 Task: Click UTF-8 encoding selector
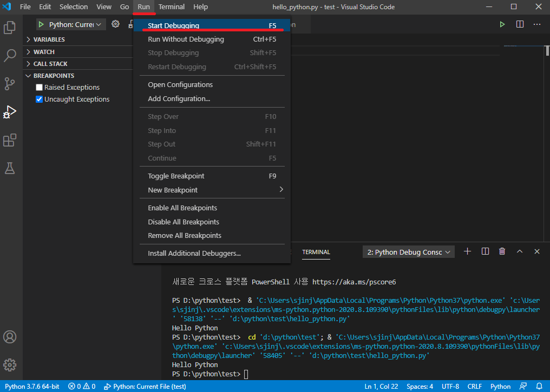tap(450, 387)
